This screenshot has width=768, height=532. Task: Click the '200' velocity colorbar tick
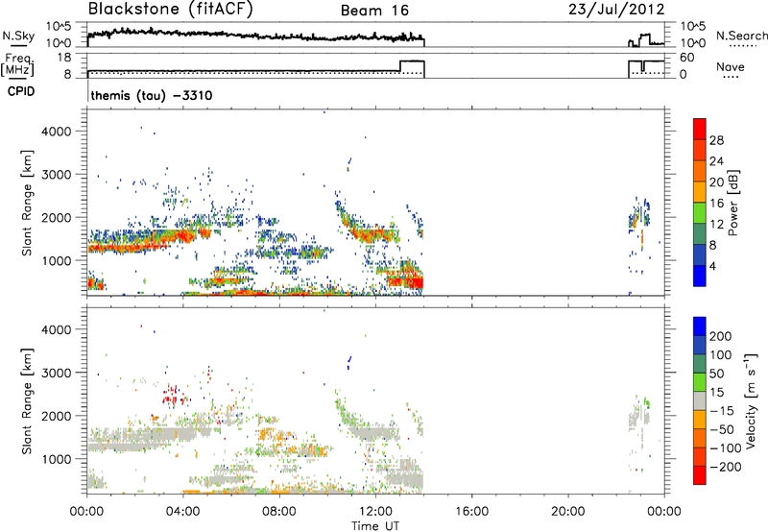point(721,336)
